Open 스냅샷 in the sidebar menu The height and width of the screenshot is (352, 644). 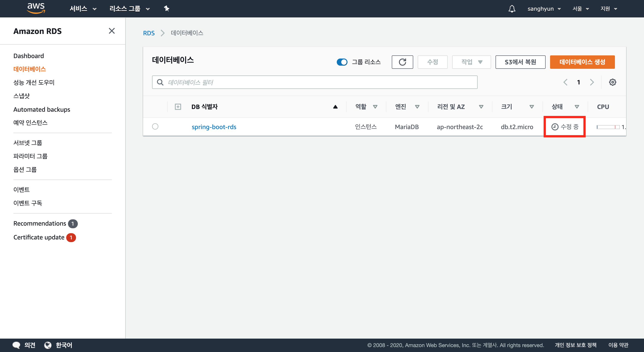tap(21, 96)
